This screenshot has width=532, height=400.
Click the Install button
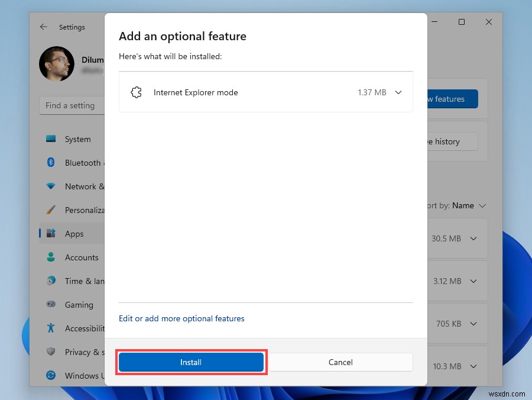coord(191,362)
